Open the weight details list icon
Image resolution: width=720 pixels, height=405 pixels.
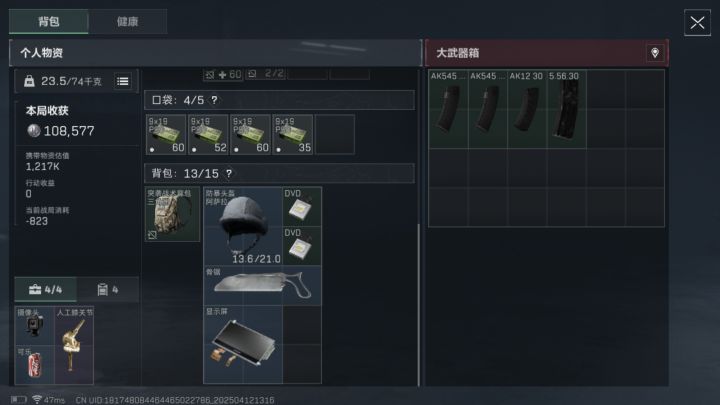point(123,81)
